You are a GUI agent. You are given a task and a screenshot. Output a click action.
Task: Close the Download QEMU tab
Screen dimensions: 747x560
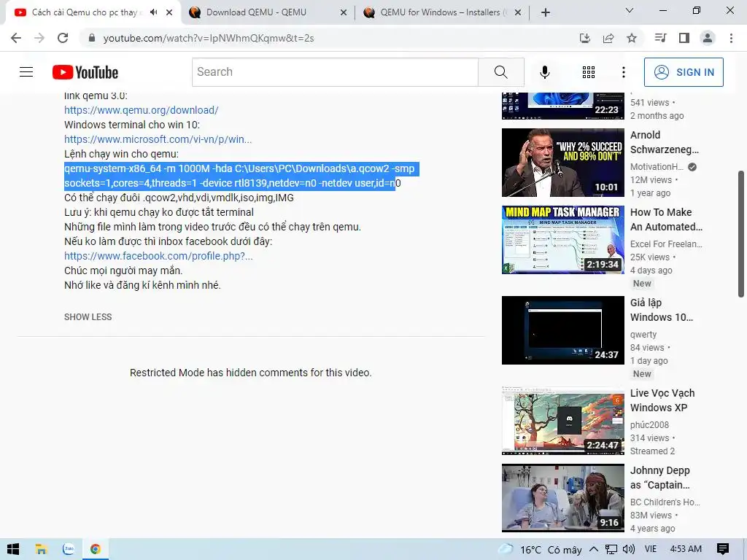click(x=344, y=13)
